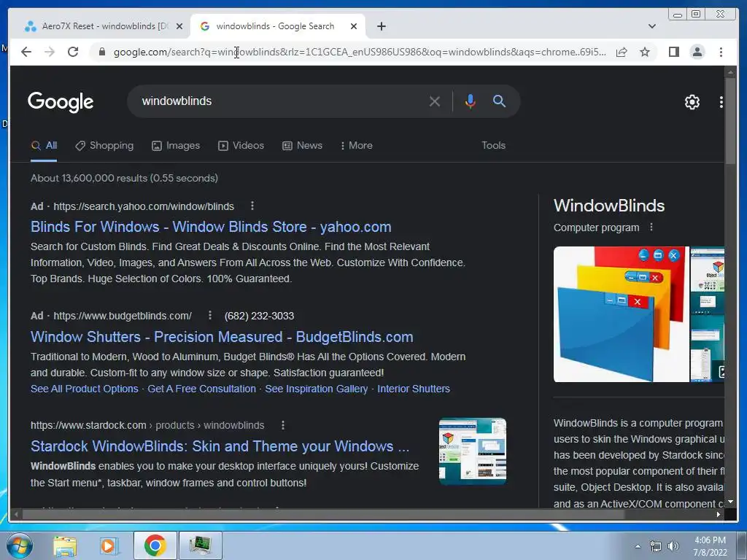Open Windows Explorer from taskbar
Screen dimensions: 747x560
tap(65, 545)
